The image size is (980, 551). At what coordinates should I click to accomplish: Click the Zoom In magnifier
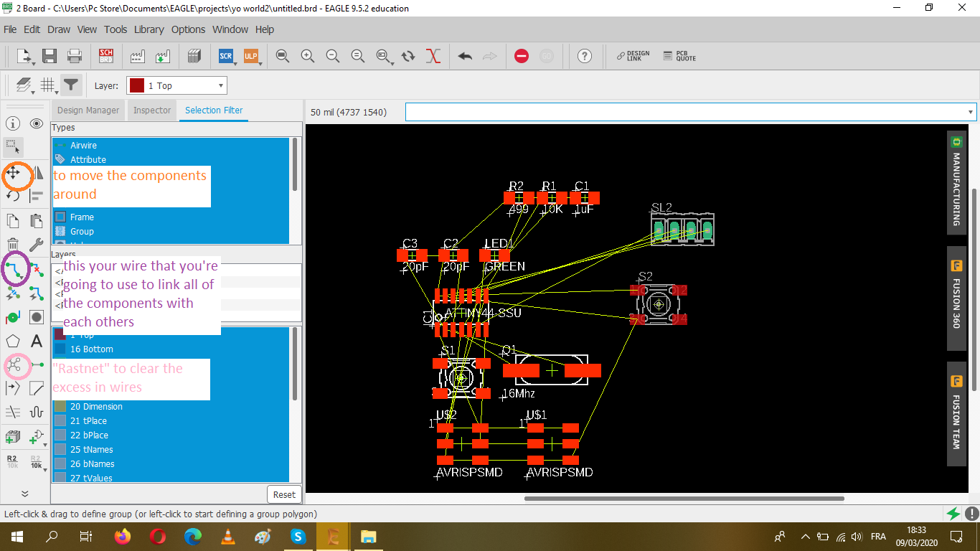pyautogui.click(x=308, y=56)
